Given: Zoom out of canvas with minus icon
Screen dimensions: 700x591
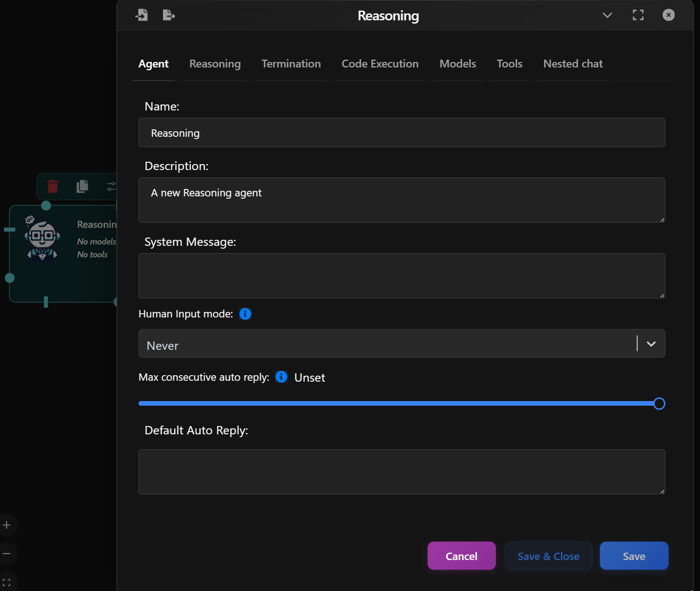Looking at the screenshot, I should (7, 554).
